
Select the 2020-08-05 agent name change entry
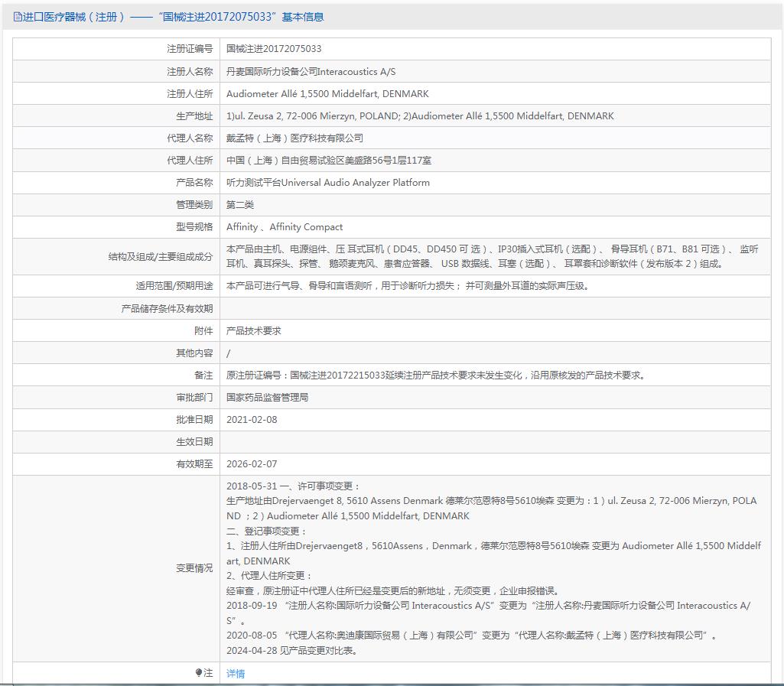click(x=471, y=635)
